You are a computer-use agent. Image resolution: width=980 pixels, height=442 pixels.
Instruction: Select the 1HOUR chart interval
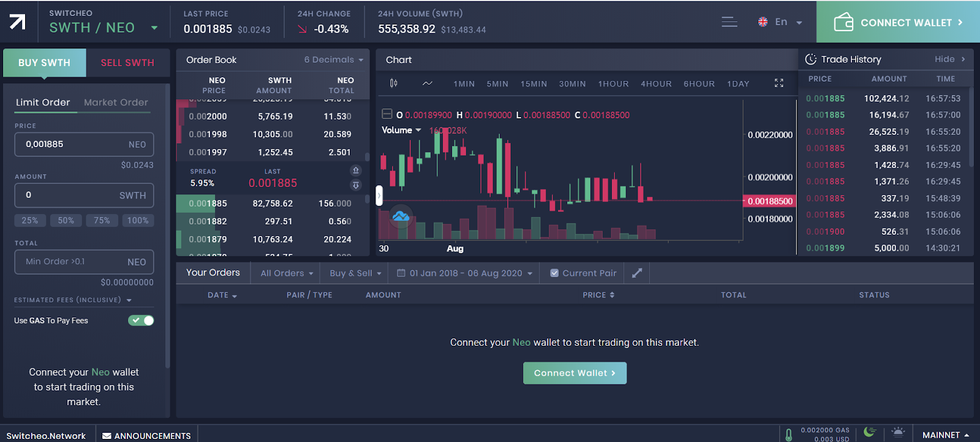(x=614, y=84)
